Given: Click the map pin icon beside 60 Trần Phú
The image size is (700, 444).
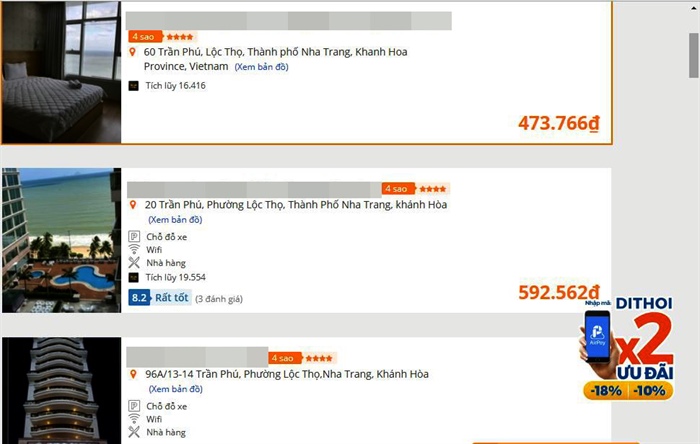Looking at the screenshot, I should tap(134, 52).
